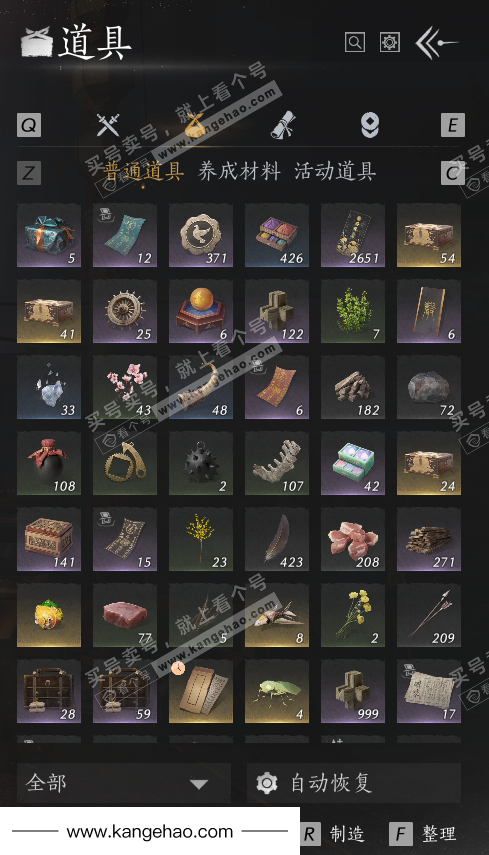Click the 自动恢复 button
Screen dimensions: 489x855
354,783
